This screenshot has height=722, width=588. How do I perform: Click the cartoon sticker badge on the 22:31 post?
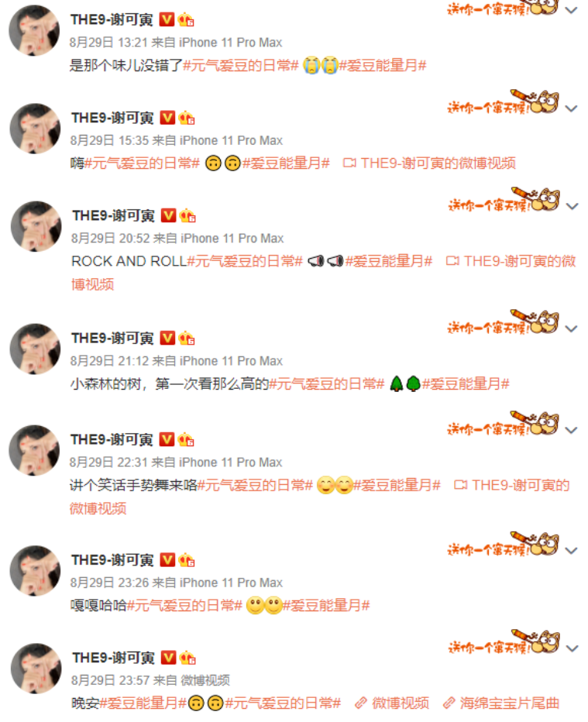(x=503, y=424)
